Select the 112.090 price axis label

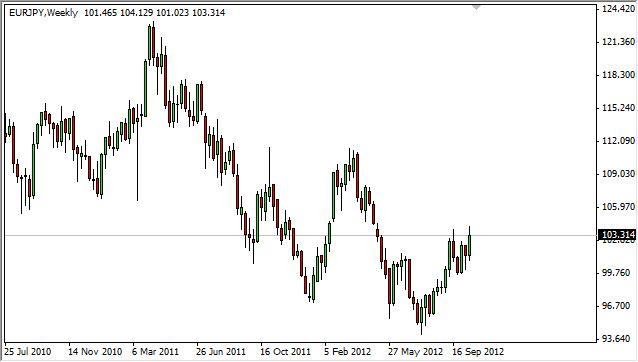coord(618,141)
